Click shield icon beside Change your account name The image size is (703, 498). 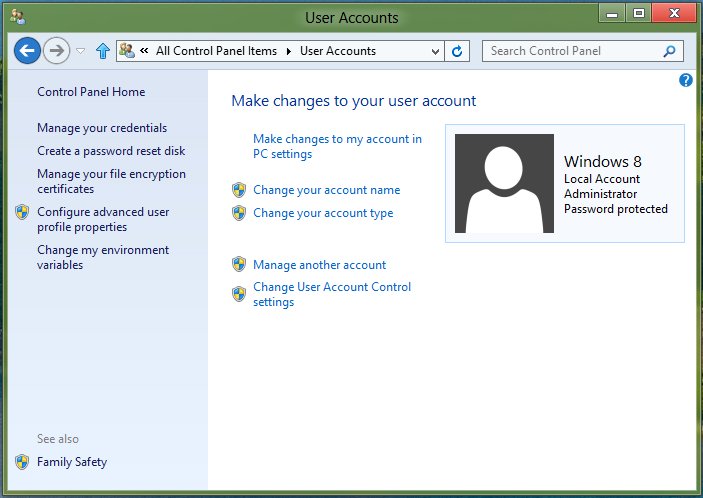pos(239,190)
